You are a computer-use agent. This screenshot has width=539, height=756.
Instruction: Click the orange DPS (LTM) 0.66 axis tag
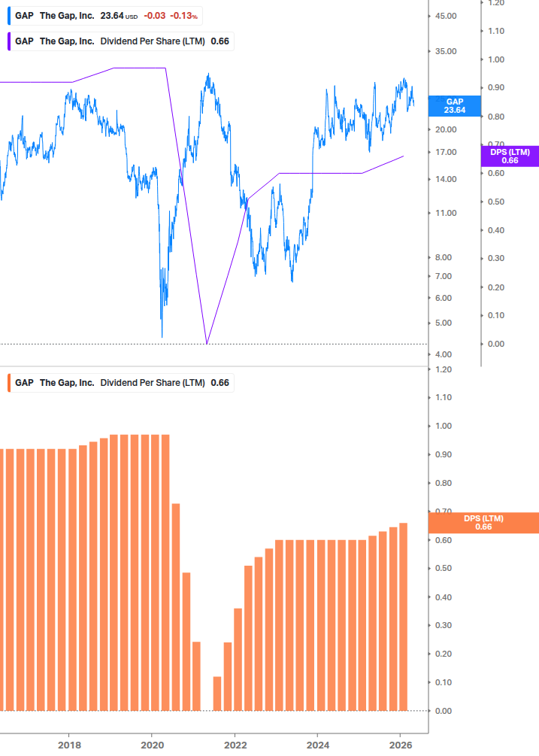pos(483,523)
